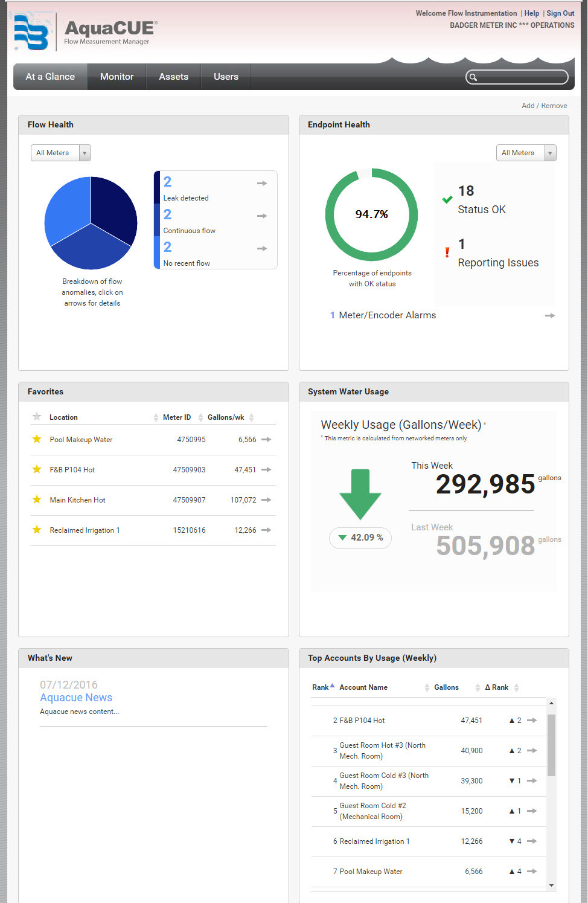This screenshot has height=903, width=588.
Task: Open the Monitor tab
Action: tap(117, 77)
